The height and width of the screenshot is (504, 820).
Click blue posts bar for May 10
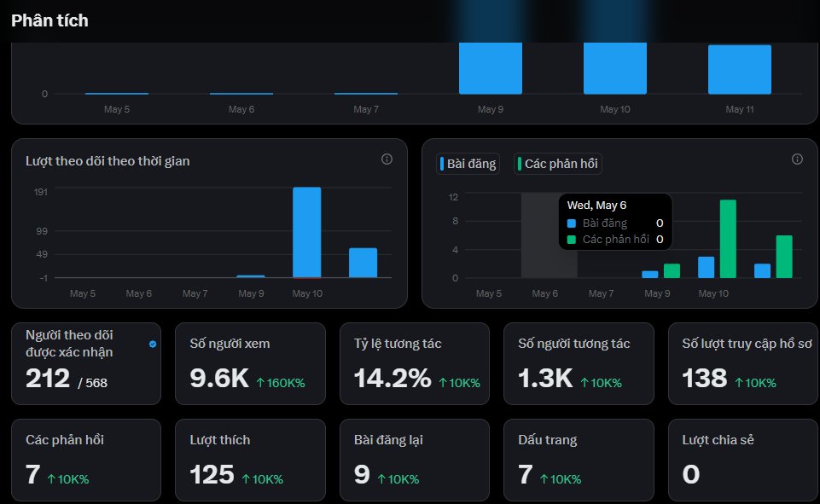pos(706,267)
